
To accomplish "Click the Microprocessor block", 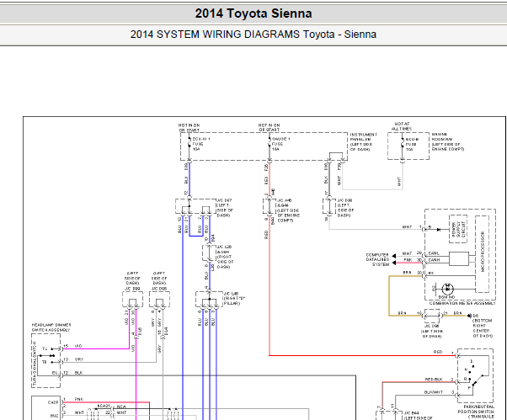I will pyautogui.click(x=482, y=254).
